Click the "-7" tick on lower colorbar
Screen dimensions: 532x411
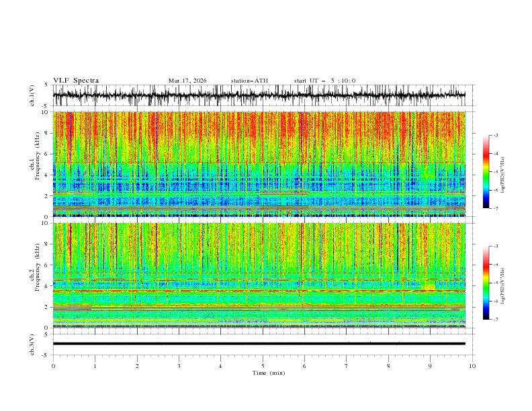[x=496, y=320]
